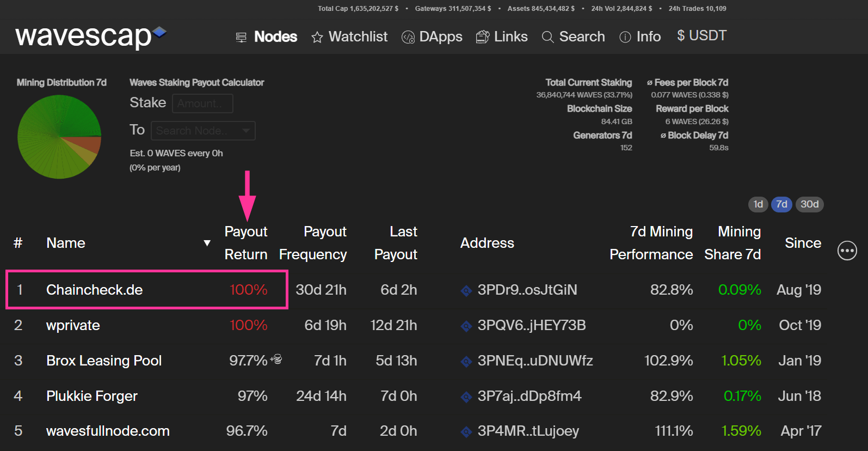Open the wprivate node
The image size is (868, 451).
[73, 325]
